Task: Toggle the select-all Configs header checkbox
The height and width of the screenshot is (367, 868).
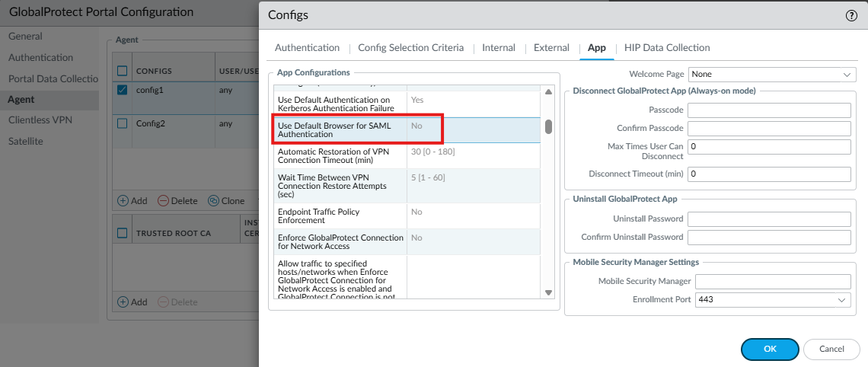Action: (x=123, y=71)
